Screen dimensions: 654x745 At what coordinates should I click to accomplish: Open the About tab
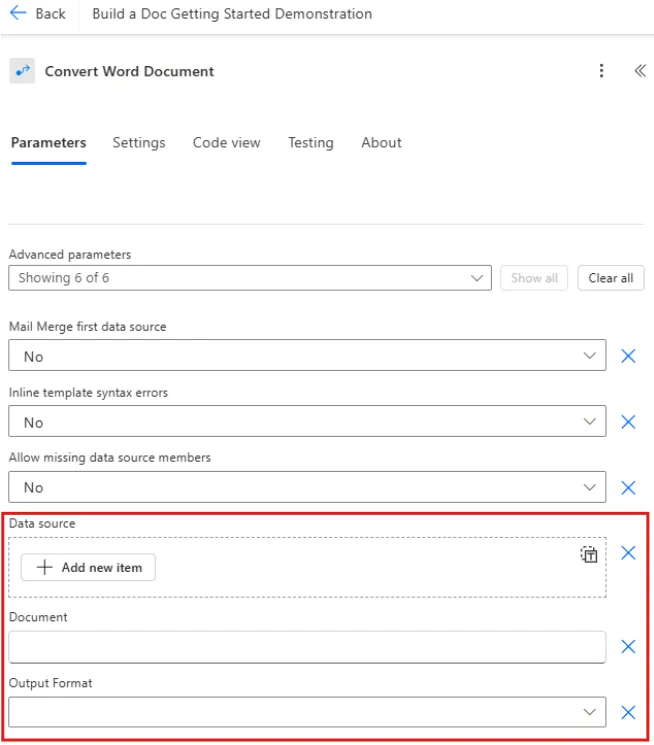(x=381, y=143)
